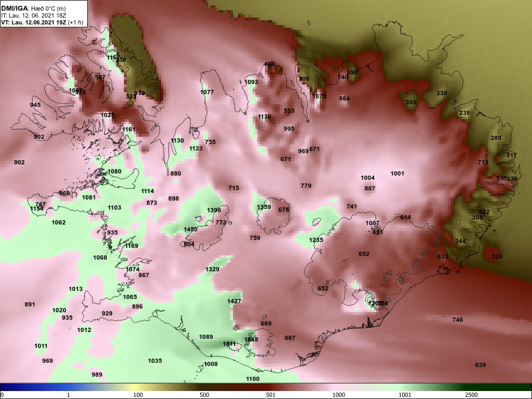This screenshot has width=532, height=399.
Task: Select map value 995
Action: pyautogui.click(x=289, y=129)
